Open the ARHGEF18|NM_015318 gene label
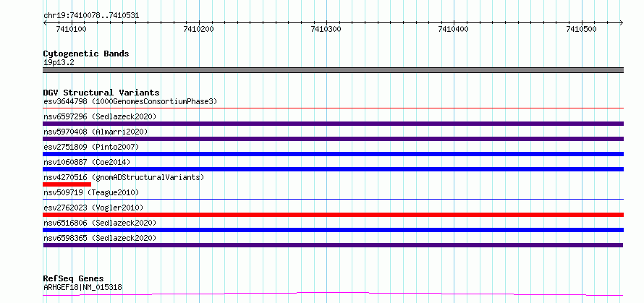The image size is (644, 303). [x=82, y=287]
